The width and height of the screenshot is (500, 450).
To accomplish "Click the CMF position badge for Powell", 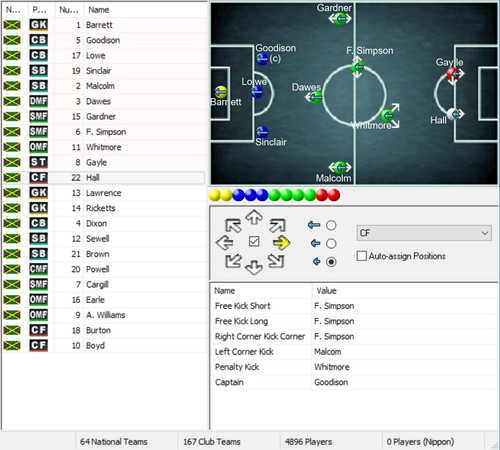I will click(38, 269).
